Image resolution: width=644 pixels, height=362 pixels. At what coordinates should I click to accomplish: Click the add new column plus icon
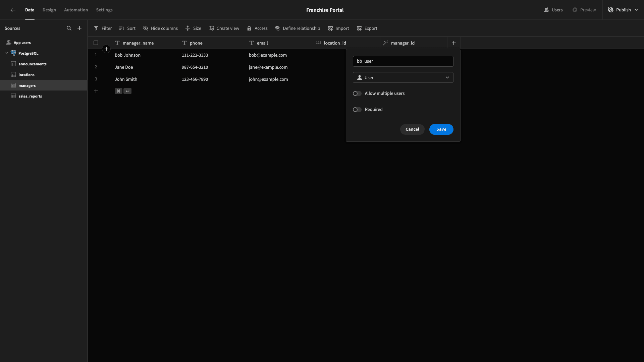point(453,43)
